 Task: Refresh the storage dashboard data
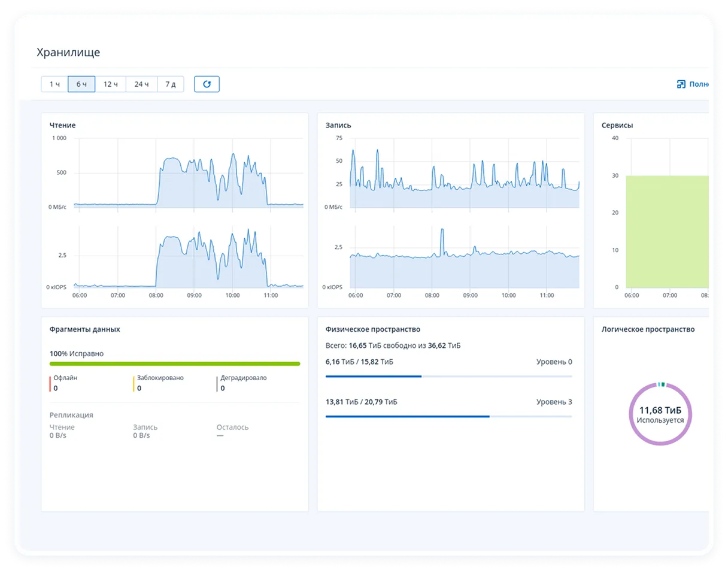pos(207,84)
